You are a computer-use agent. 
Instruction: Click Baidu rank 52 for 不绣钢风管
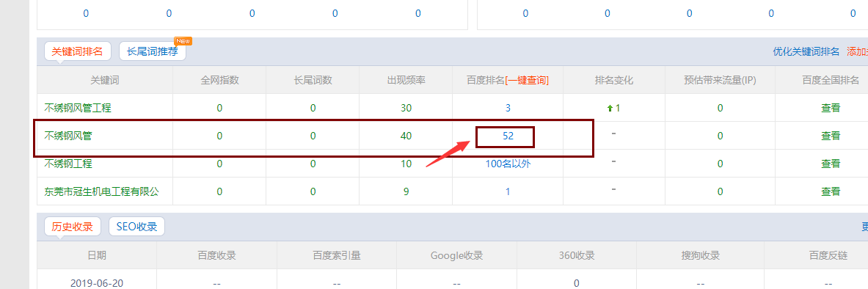tap(508, 136)
